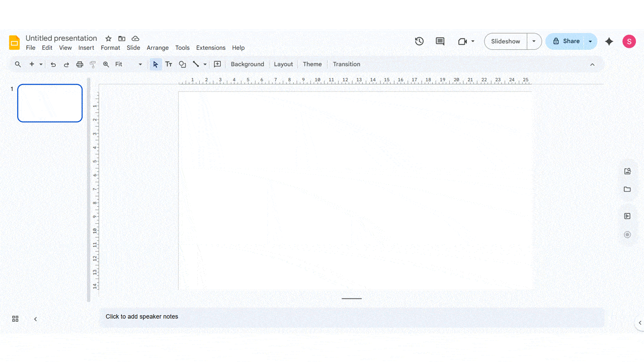Click the Background button

tap(247, 64)
